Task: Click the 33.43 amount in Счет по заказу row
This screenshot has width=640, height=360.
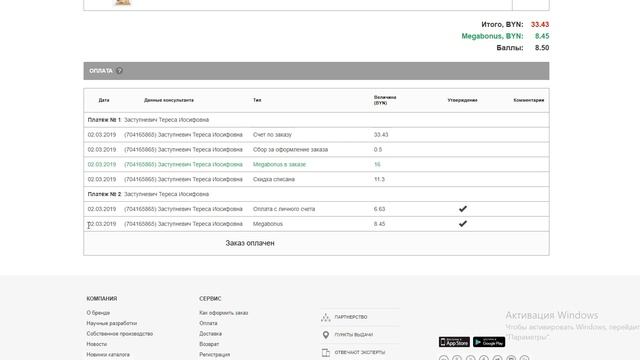Action: (381, 135)
